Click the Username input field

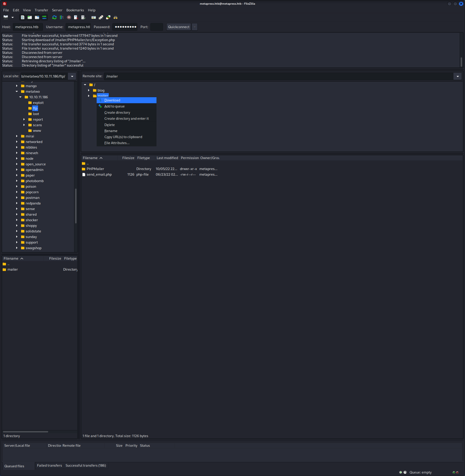[78, 27]
